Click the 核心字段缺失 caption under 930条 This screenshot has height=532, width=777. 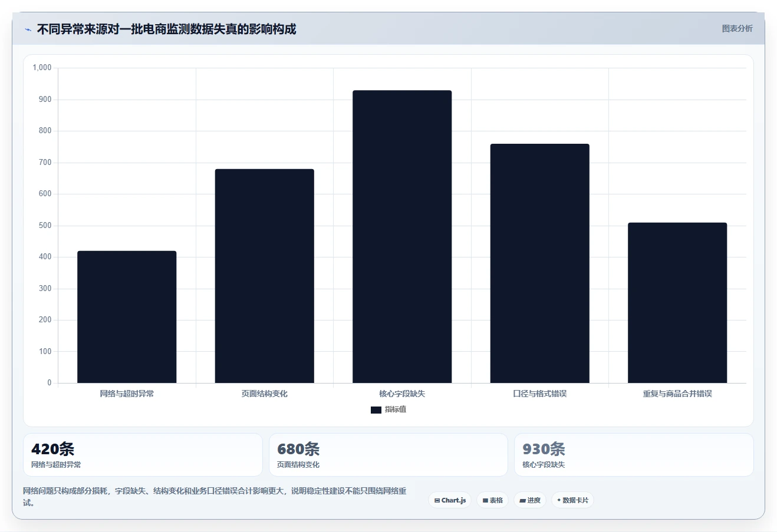[544, 465]
